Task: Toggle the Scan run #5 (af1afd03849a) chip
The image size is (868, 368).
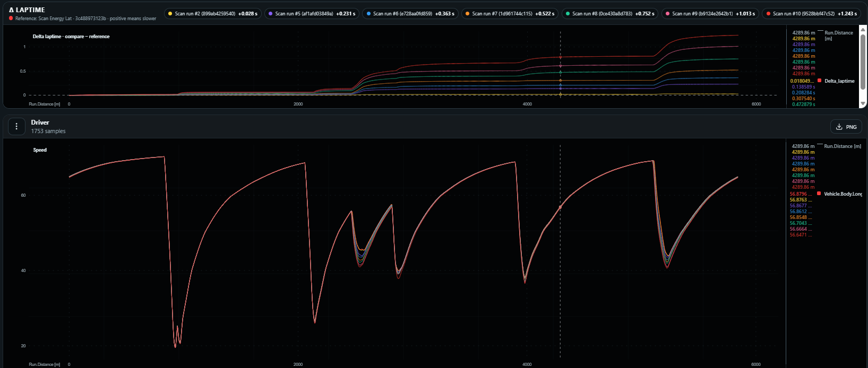Action: click(x=311, y=14)
